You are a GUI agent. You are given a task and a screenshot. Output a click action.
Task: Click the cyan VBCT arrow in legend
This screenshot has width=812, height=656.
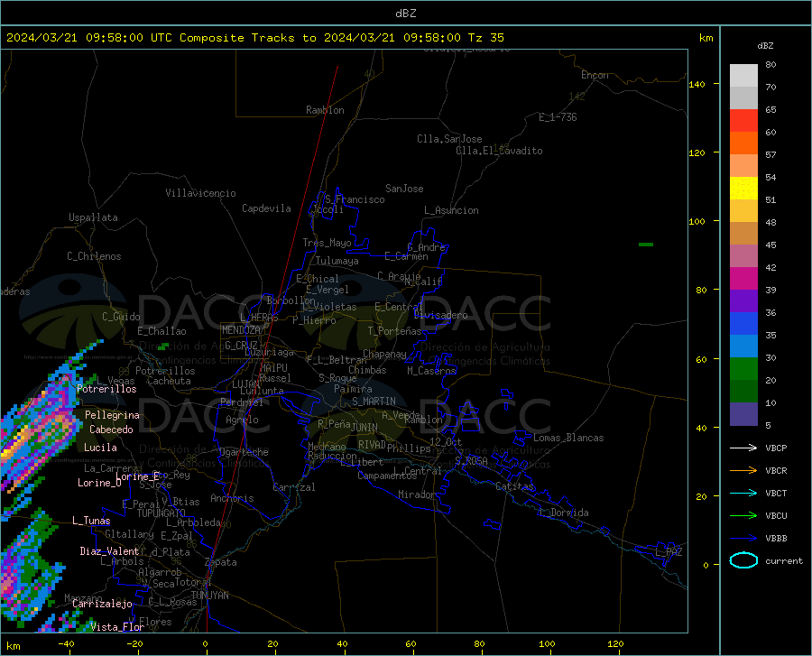click(743, 493)
